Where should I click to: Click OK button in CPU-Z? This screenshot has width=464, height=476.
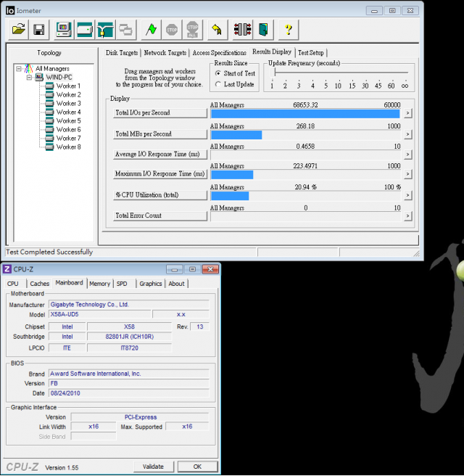(197, 467)
